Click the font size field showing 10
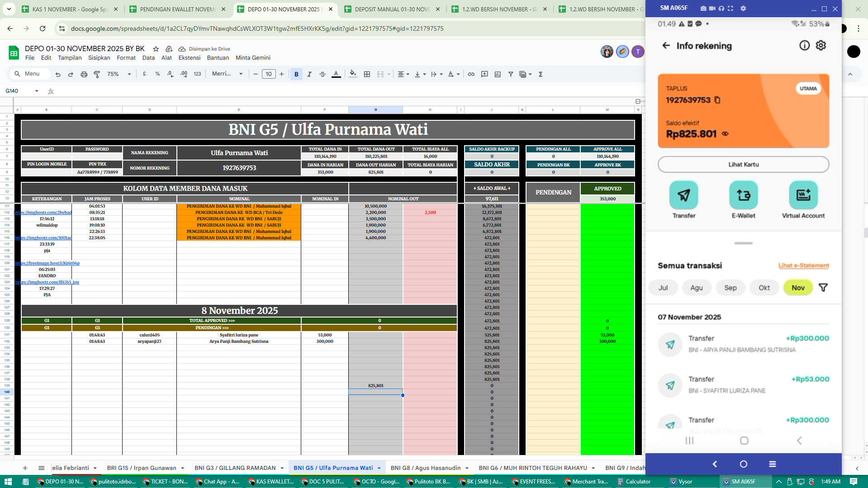The height and width of the screenshot is (488, 868). [269, 74]
